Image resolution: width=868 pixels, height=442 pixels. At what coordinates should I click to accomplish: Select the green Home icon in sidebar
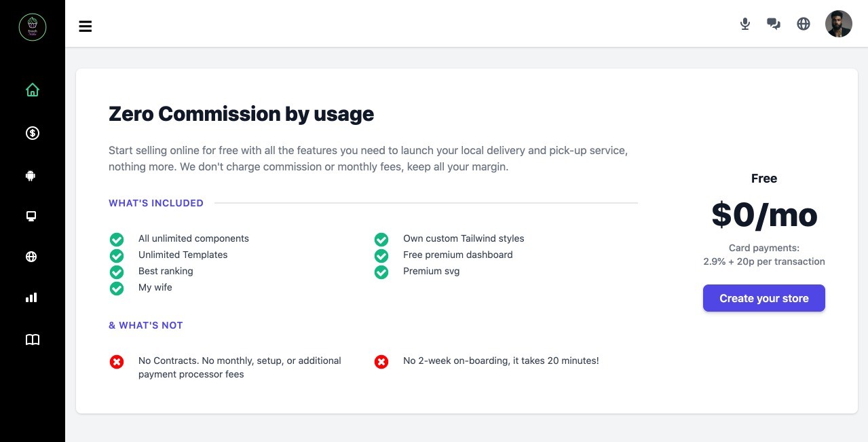[x=32, y=89]
